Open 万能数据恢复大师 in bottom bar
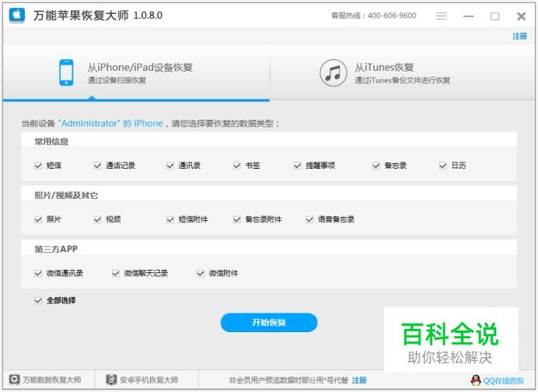Image resolution: width=538 pixels, height=392 pixels. (52, 380)
